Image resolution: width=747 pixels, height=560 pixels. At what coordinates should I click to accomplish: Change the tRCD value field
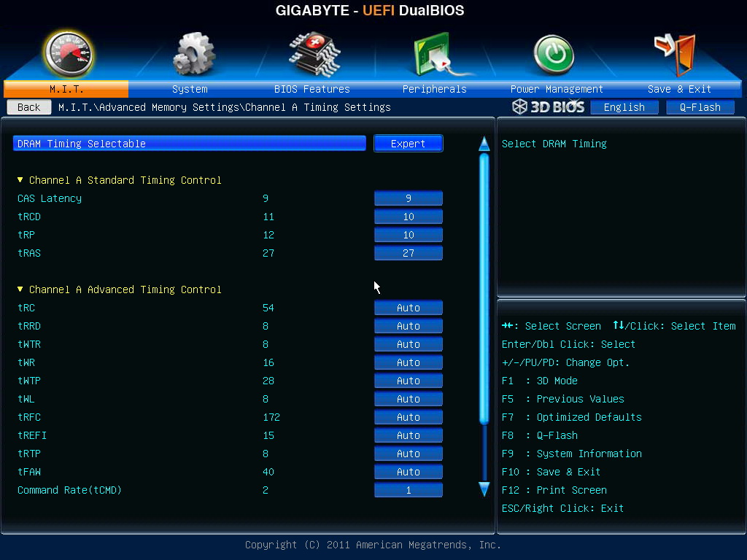(x=409, y=217)
